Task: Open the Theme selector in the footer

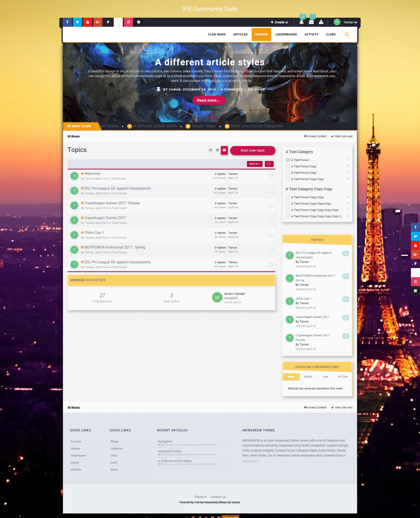Action: 200,497
